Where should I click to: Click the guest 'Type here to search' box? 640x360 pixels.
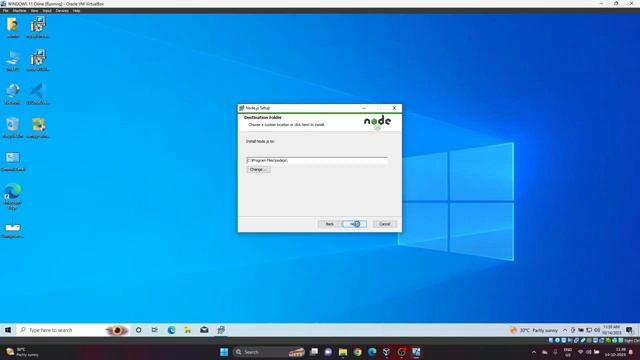(73, 330)
